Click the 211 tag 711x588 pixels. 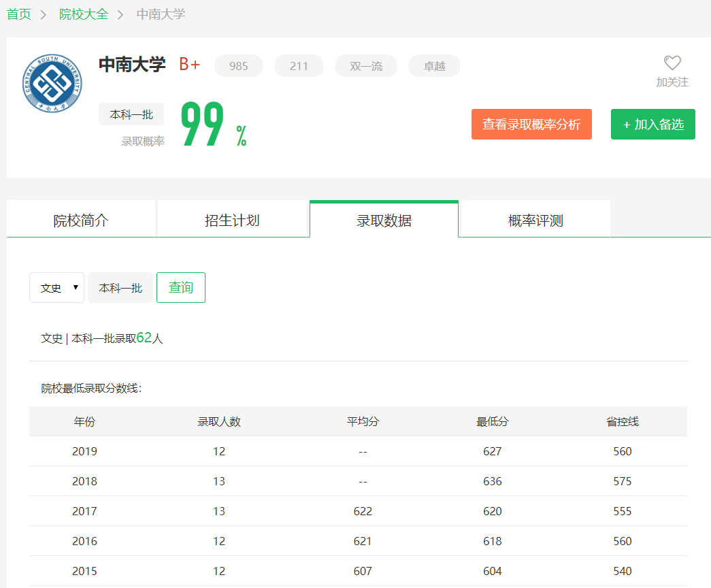pos(299,66)
